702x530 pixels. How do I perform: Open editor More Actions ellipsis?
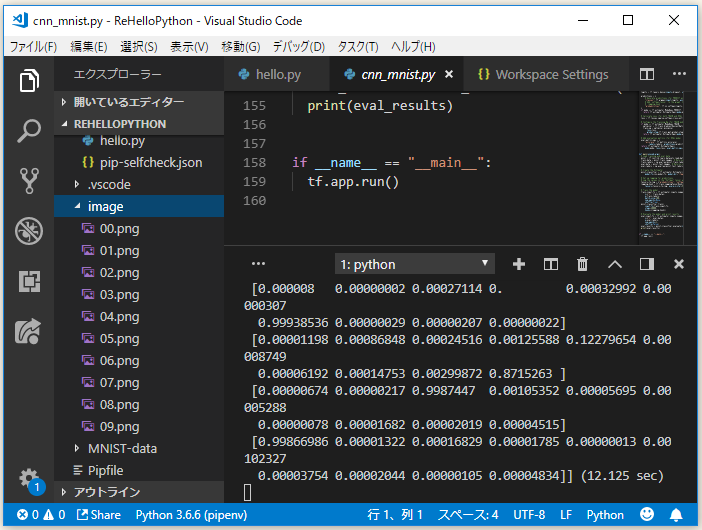(679, 74)
